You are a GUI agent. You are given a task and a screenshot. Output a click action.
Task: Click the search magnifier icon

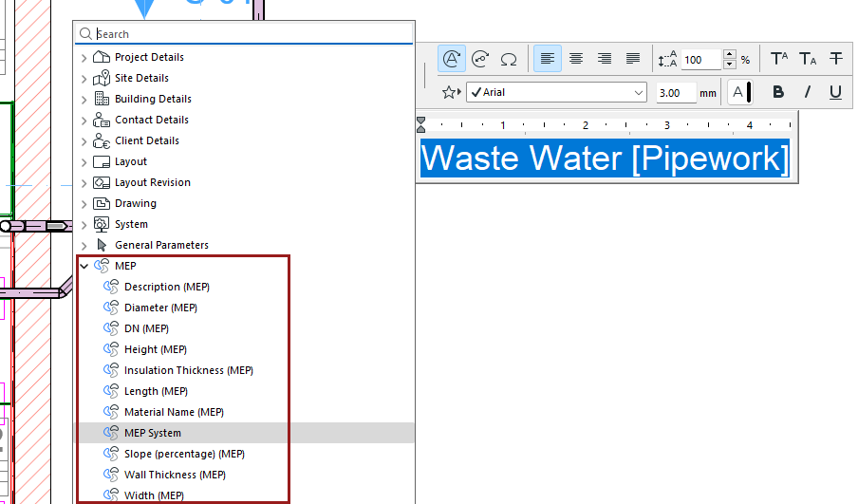85,34
